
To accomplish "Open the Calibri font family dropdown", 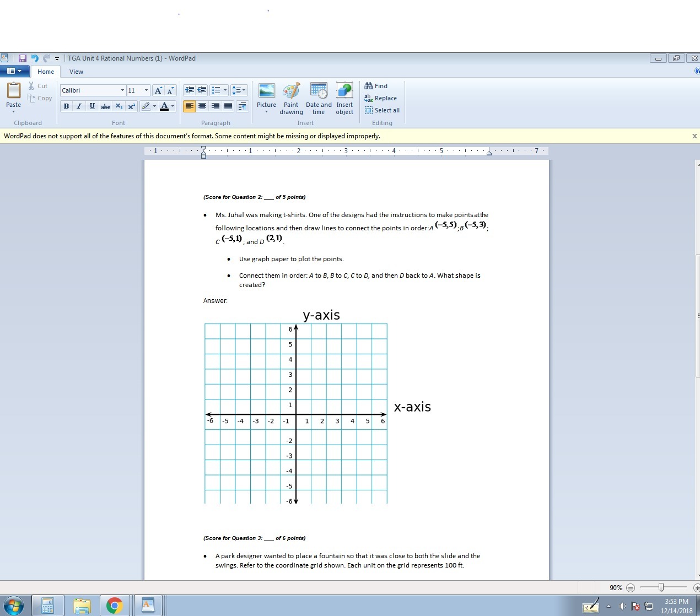I will 122,90.
